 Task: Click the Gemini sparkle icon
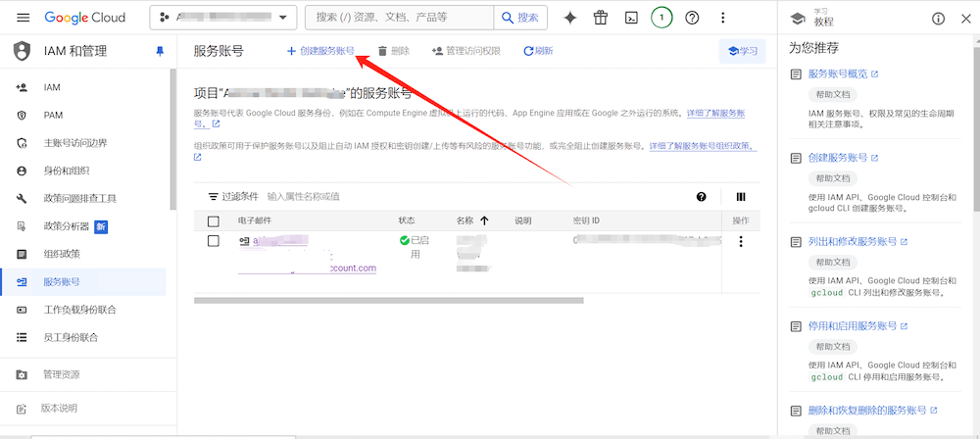point(570,18)
